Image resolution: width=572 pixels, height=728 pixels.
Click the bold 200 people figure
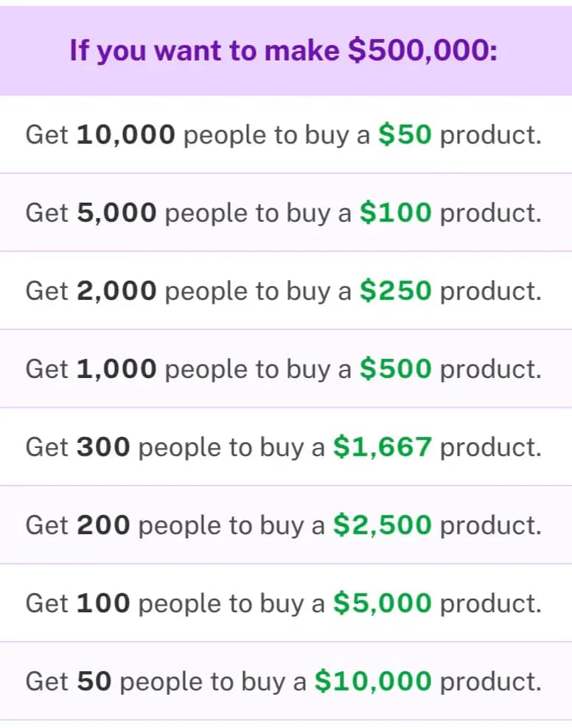click(x=103, y=525)
